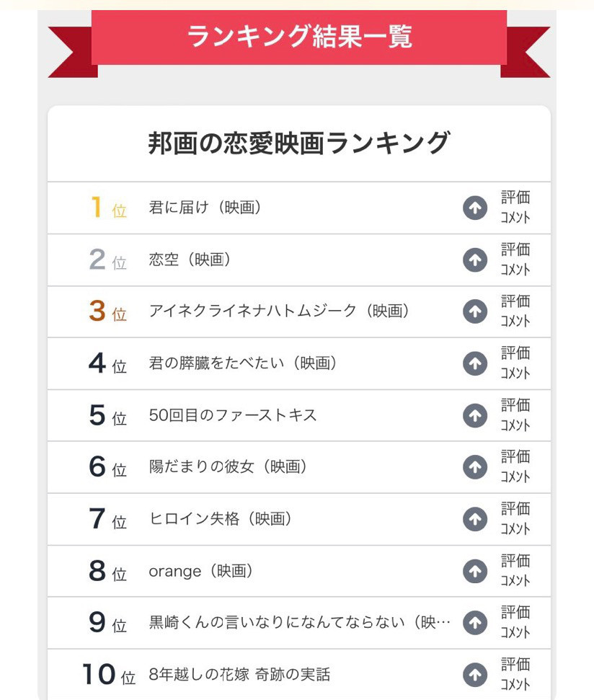Show 評価コメント for 8年越しの花嫁
This screenshot has width=594, height=700.
click(x=515, y=675)
